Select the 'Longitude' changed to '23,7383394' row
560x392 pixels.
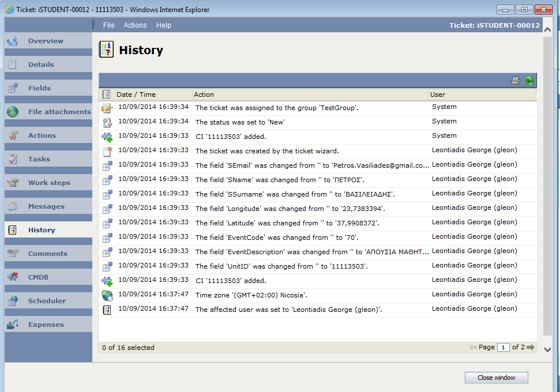pos(318,209)
